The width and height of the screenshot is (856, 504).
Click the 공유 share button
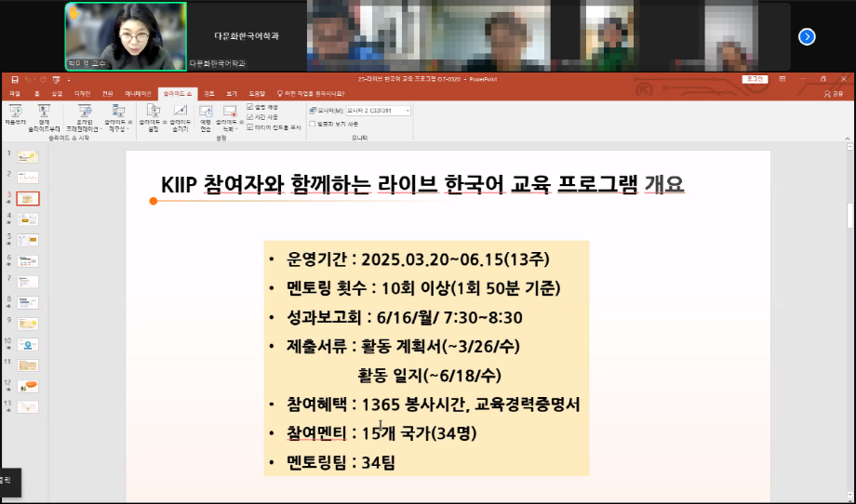point(834,94)
